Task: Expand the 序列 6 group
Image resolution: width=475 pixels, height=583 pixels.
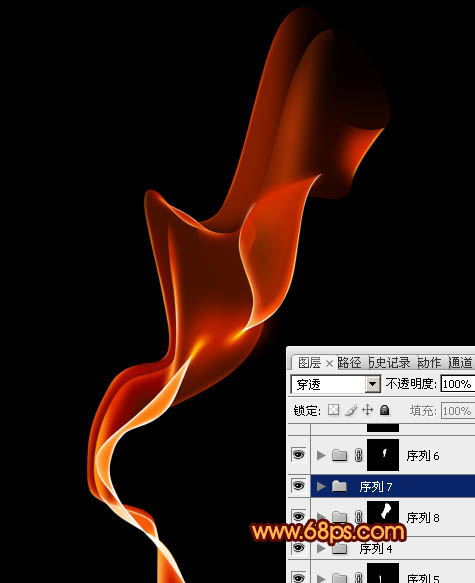Action: coord(321,455)
